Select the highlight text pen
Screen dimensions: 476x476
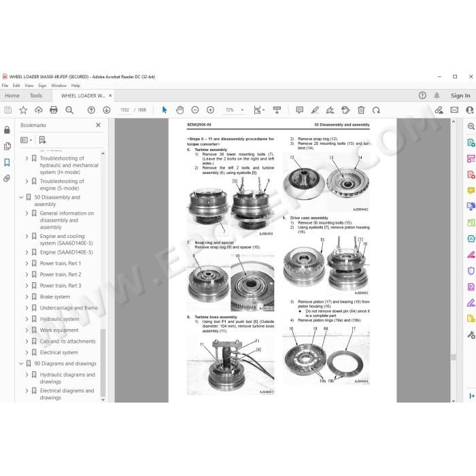pos(315,110)
